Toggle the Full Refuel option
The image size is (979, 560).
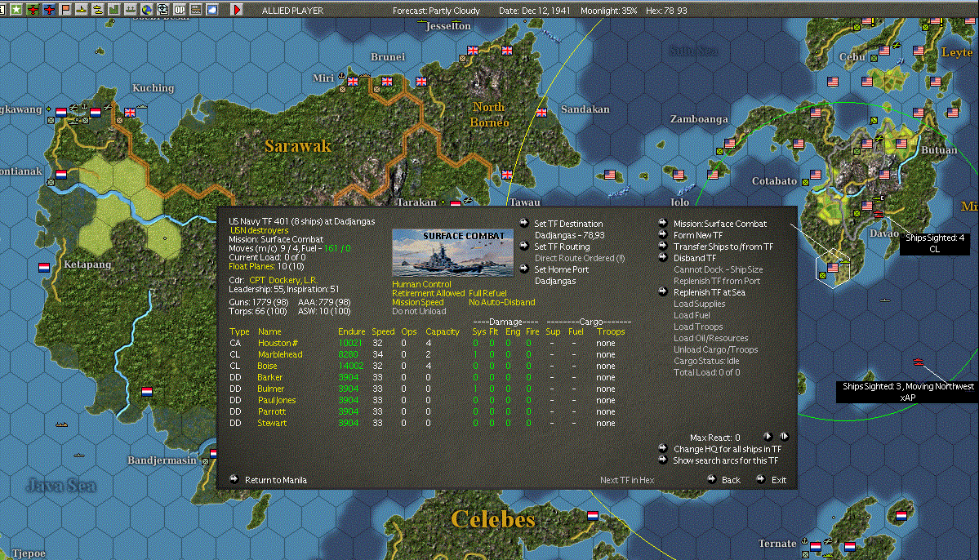click(x=487, y=293)
